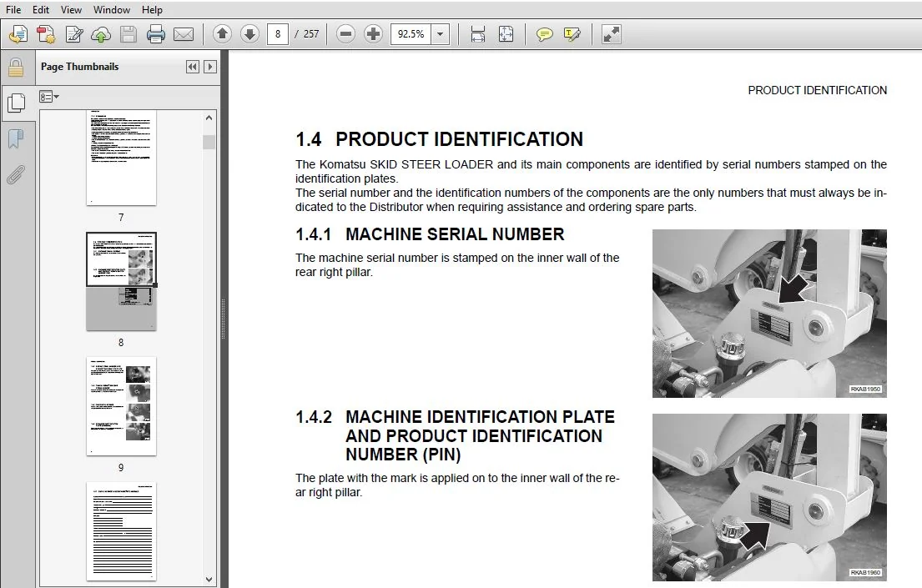Select the page 7 thumbnail

(x=121, y=158)
